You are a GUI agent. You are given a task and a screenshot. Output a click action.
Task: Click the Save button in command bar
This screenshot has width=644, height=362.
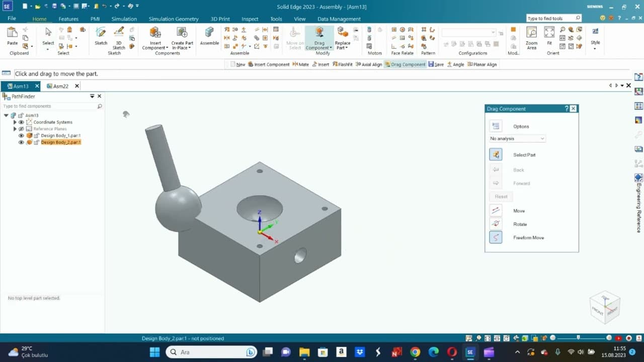[x=436, y=64]
